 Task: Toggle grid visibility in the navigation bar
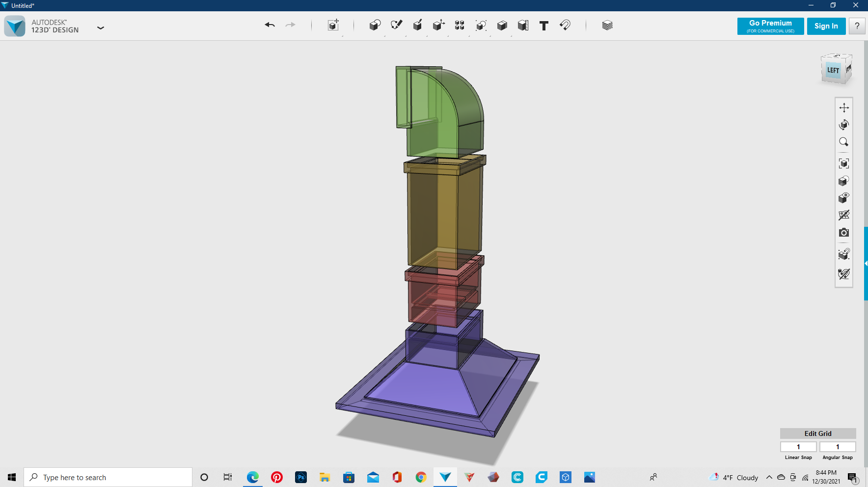[844, 215]
